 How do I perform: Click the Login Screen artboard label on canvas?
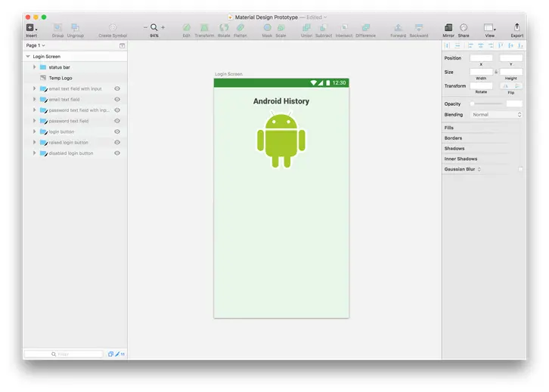(228, 74)
